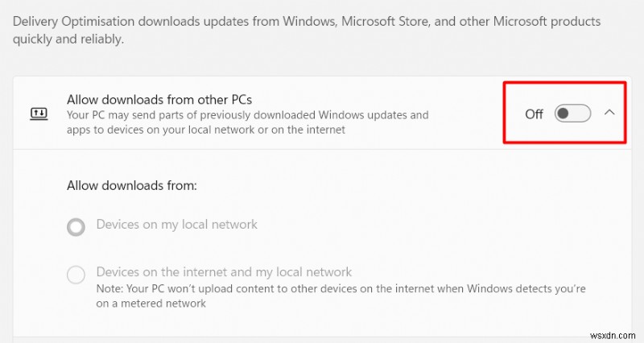The width and height of the screenshot is (644, 343).
Task: Click the 'Allow downloads from:' label
Action: tap(132, 185)
